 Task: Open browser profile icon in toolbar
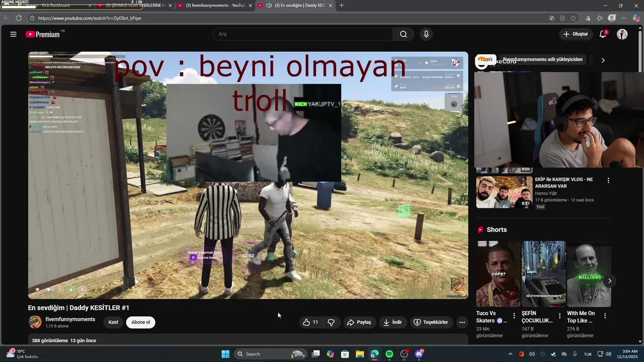pos(612,18)
